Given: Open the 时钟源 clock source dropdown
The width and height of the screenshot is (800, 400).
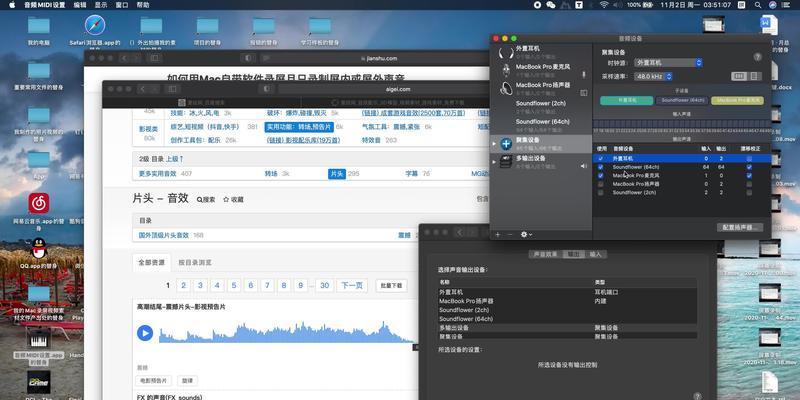Looking at the screenshot, I should pos(668,63).
